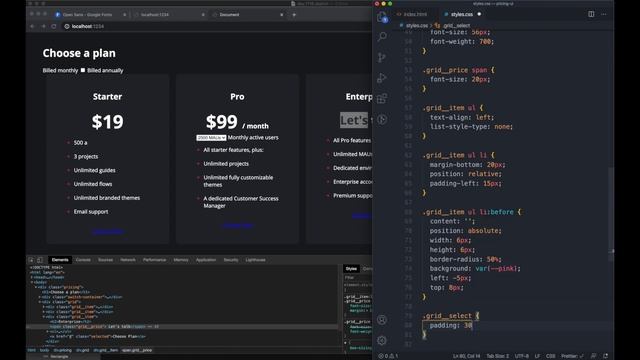Open a new browser tab

294,15
